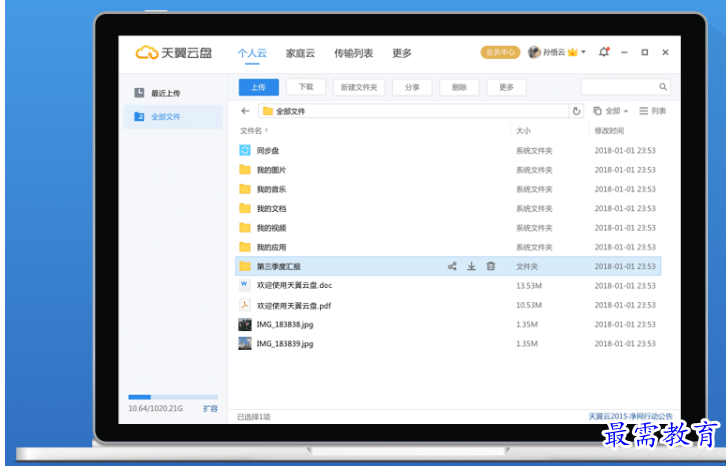
Task: Click the 已选择1项 status text
Action: [x=254, y=416]
